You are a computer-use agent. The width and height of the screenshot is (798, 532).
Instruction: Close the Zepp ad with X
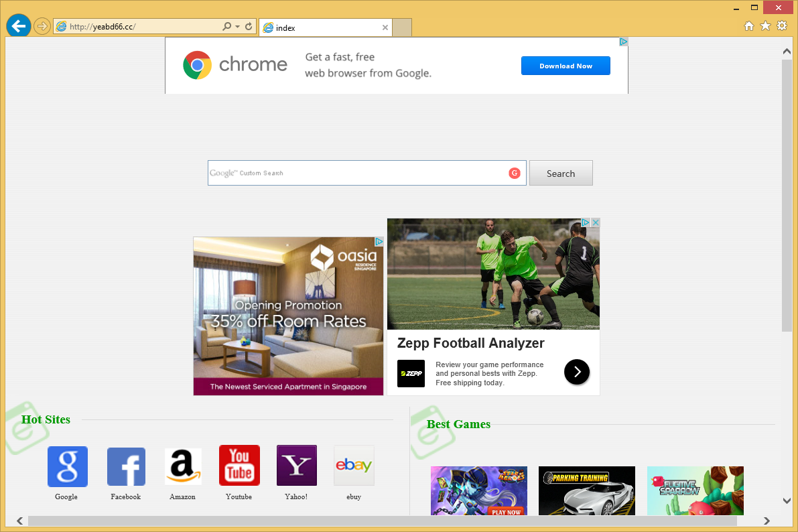(x=596, y=222)
